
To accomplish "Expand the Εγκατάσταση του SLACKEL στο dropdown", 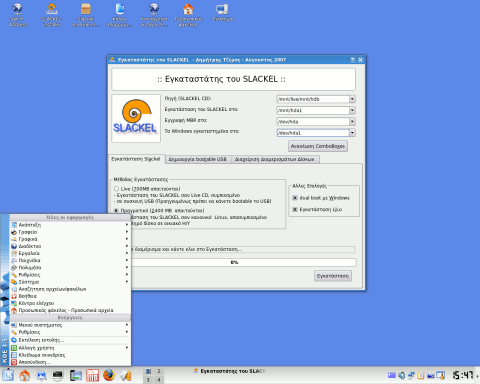I will 352,110.
